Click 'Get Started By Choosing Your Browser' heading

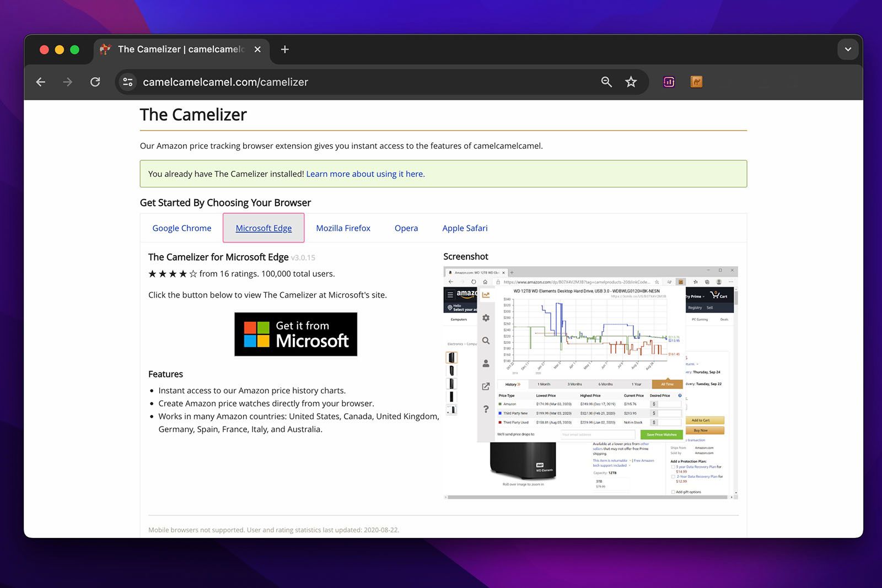[x=225, y=203]
